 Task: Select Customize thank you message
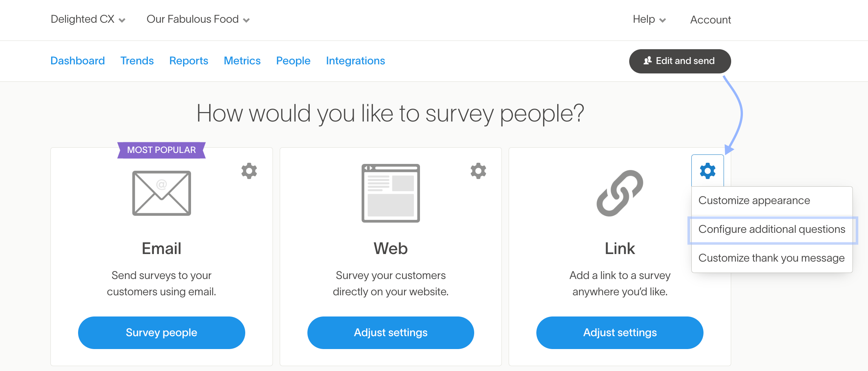(771, 258)
